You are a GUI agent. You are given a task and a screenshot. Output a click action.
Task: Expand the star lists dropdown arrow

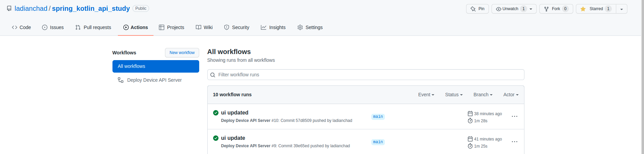(x=622, y=9)
